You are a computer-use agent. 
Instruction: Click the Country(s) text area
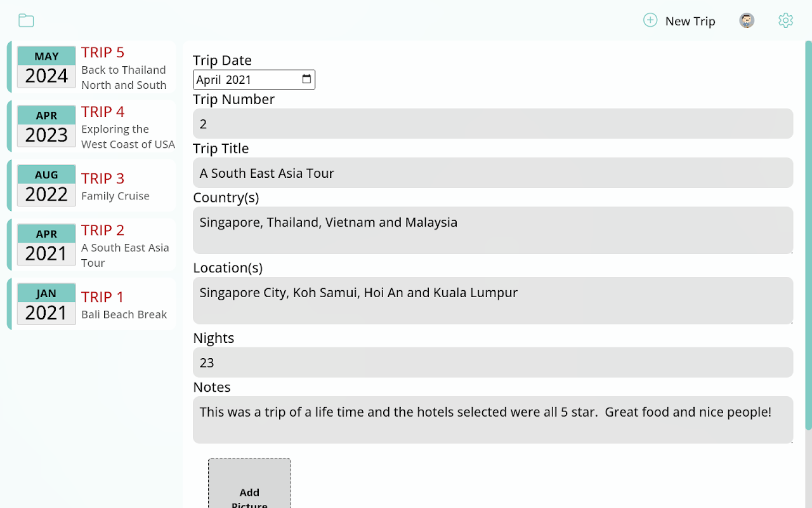click(x=493, y=230)
